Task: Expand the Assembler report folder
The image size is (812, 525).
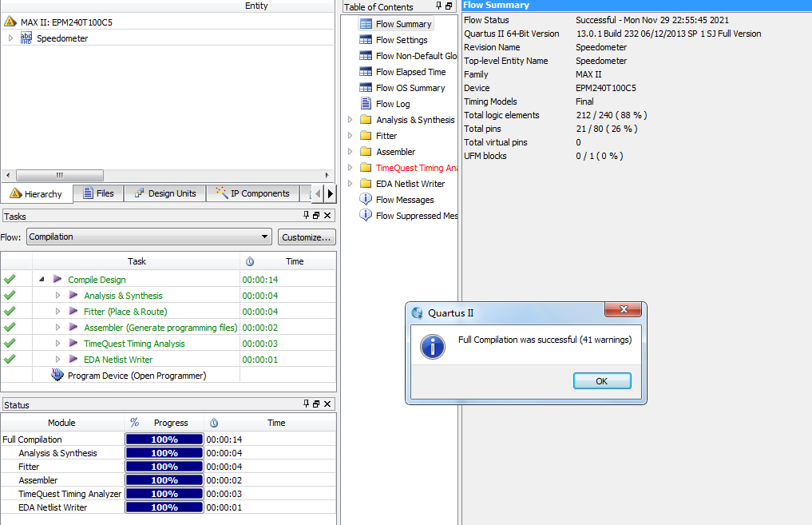Action: pyautogui.click(x=350, y=152)
